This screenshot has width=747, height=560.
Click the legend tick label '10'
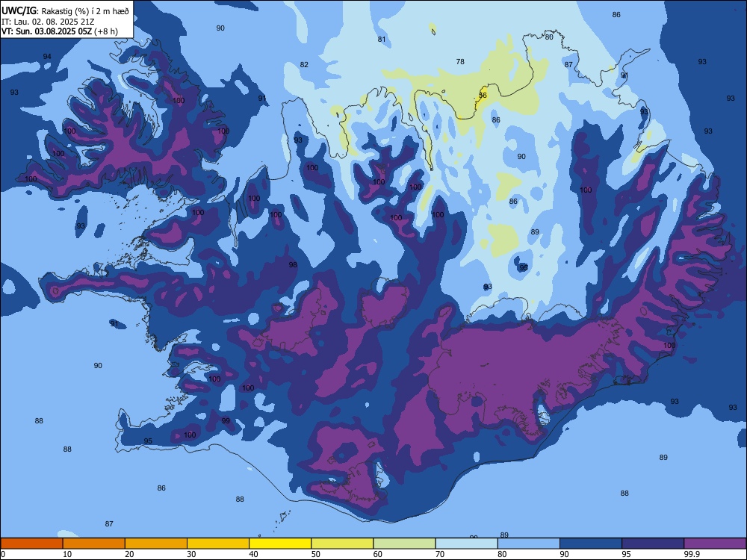pyautogui.click(x=67, y=554)
